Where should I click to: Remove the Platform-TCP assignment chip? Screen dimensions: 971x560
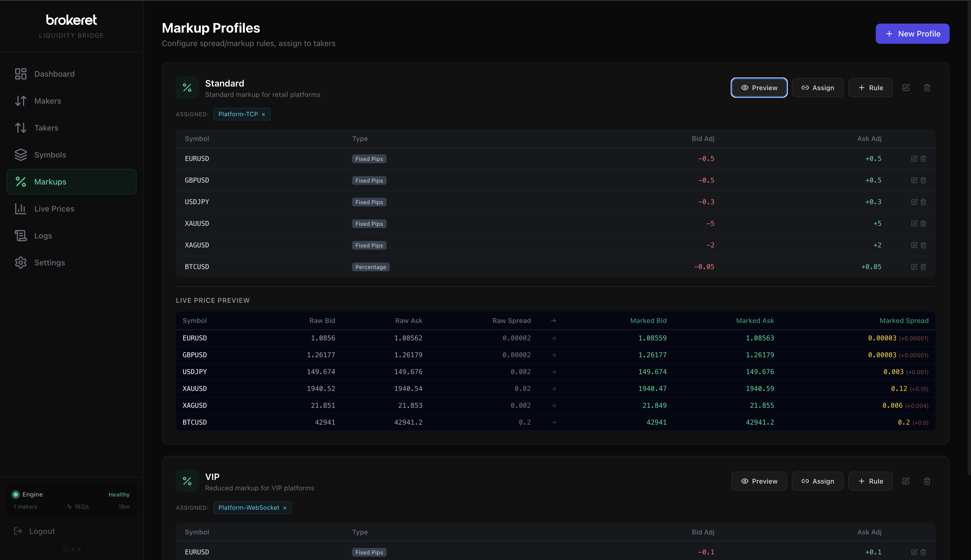coord(263,114)
